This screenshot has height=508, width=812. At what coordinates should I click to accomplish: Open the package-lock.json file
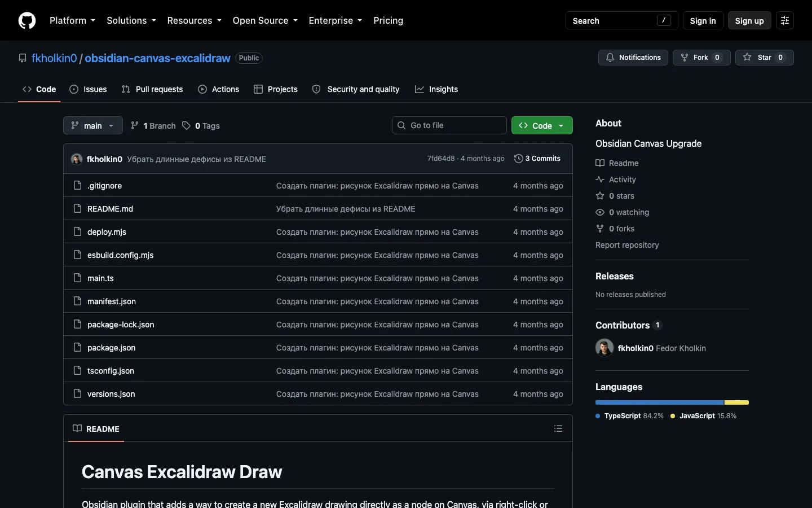click(121, 325)
